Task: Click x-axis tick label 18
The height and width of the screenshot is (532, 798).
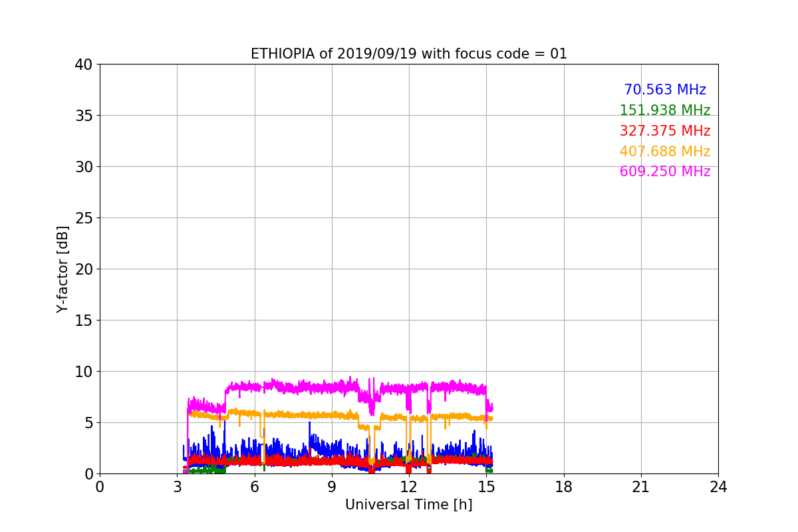Action: click(564, 487)
